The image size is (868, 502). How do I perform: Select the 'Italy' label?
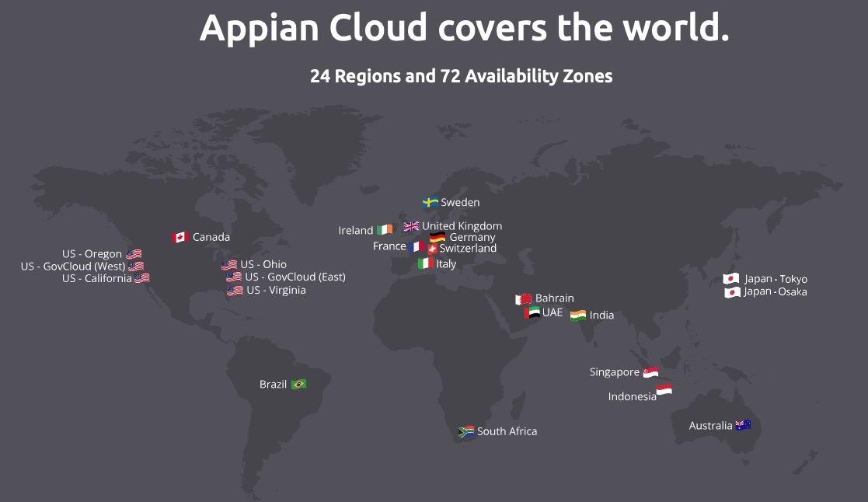tap(446, 264)
